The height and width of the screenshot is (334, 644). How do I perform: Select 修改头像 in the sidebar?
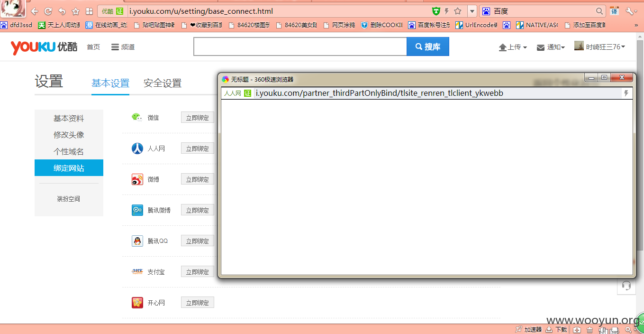click(x=69, y=135)
